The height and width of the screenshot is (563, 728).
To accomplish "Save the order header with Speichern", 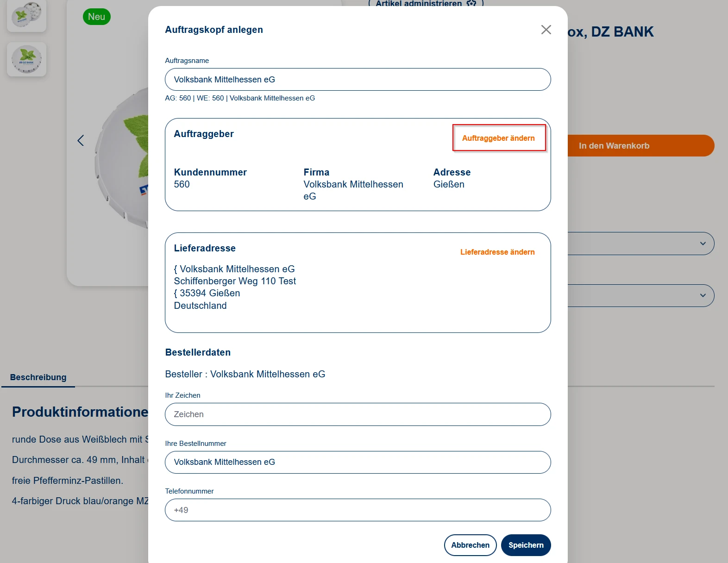I will click(x=526, y=545).
